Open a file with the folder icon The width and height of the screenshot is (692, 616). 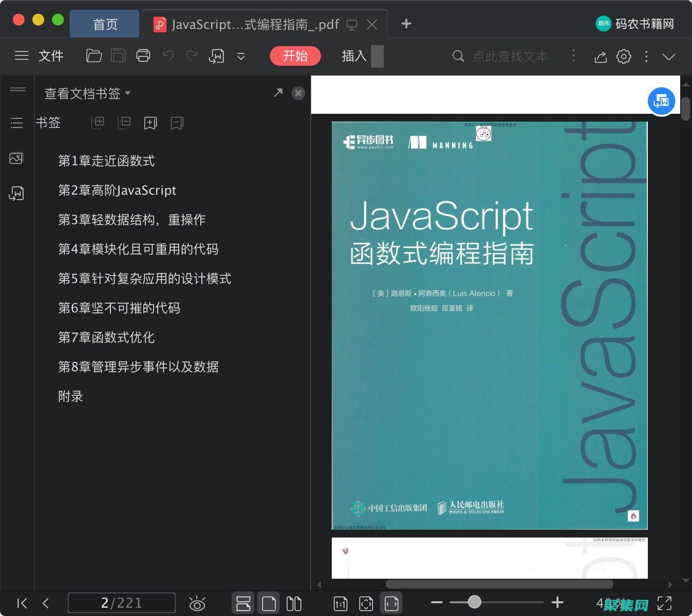point(94,55)
